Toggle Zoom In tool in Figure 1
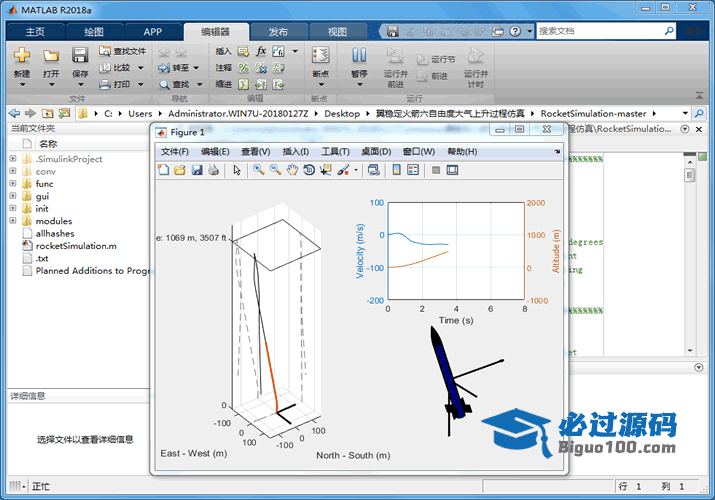Image resolution: width=715 pixels, height=500 pixels. pyautogui.click(x=259, y=170)
